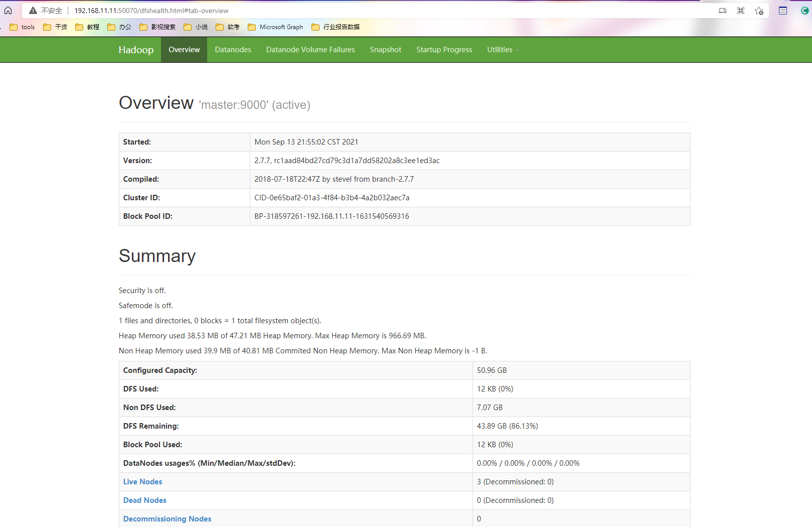This screenshot has width=812, height=527.
Task: Click the browser home icon
Action: coord(8,10)
